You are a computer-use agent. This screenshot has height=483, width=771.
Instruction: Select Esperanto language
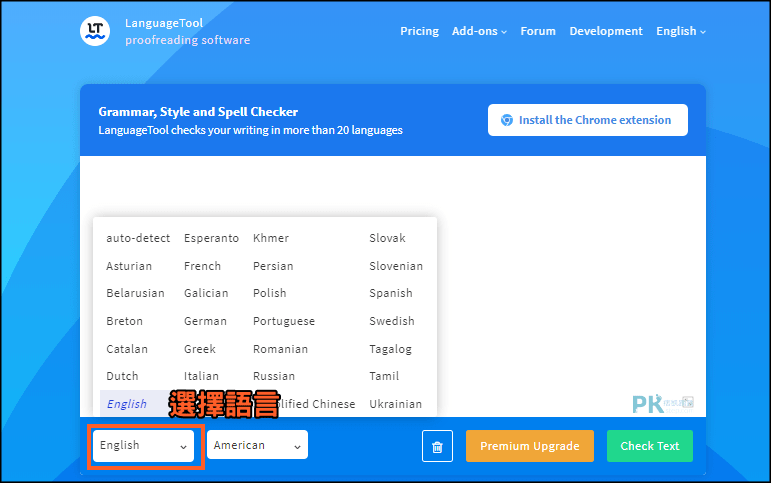point(211,238)
